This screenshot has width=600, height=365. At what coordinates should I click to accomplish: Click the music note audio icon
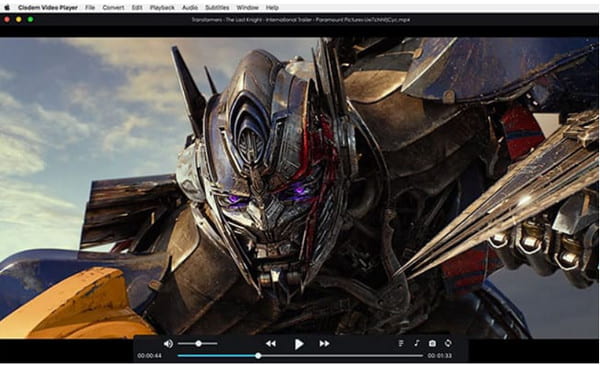[x=417, y=343]
